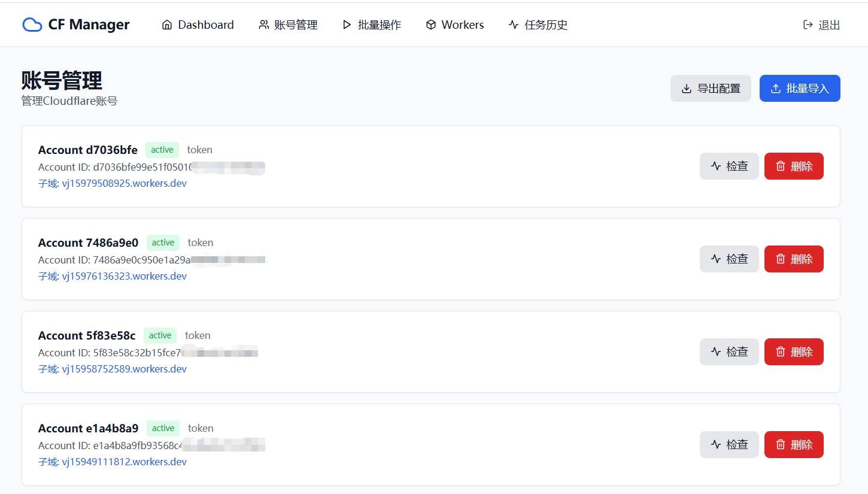Click the CF Manager brand title

click(89, 25)
